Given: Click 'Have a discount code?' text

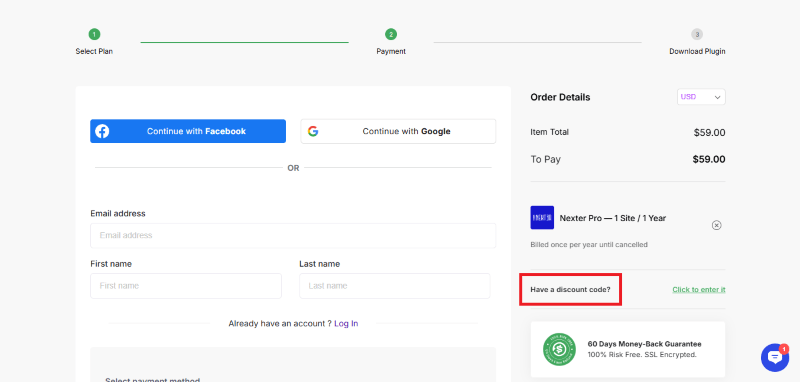Looking at the screenshot, I should [x=570, y=290].
